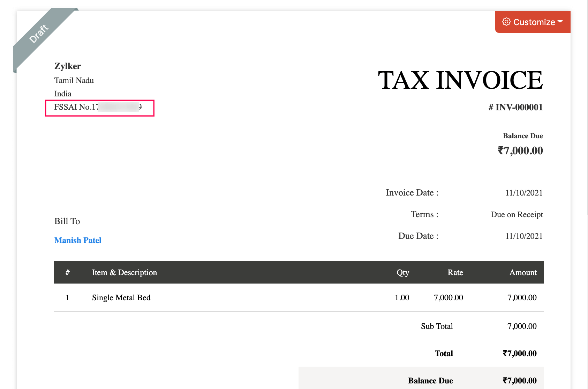Click the Bill To label
Screen dimensions: 588x389
[67, 221]
